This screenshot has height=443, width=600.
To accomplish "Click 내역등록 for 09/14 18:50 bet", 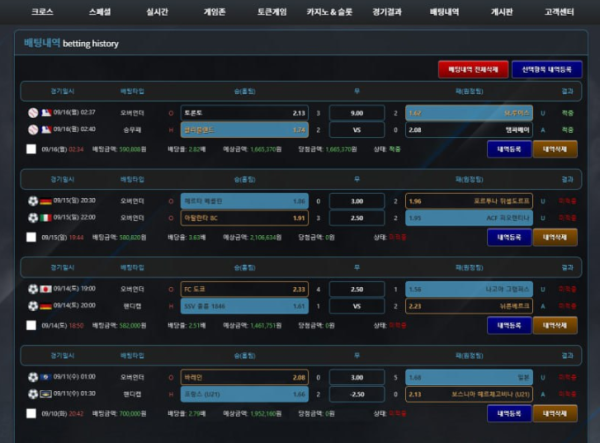I will pyautogui.click(x=509, y=325).
